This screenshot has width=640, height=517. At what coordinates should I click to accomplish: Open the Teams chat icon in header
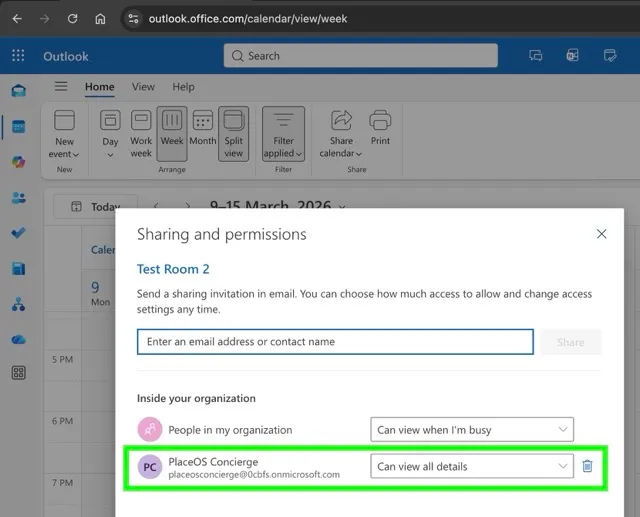[536, 55]
